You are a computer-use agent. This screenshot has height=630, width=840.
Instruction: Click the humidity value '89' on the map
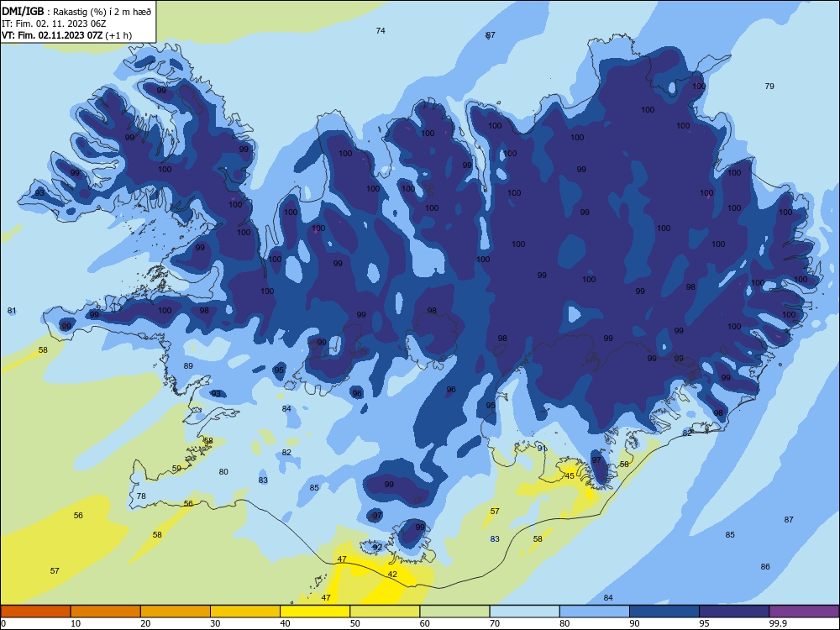tap(188, 366)
